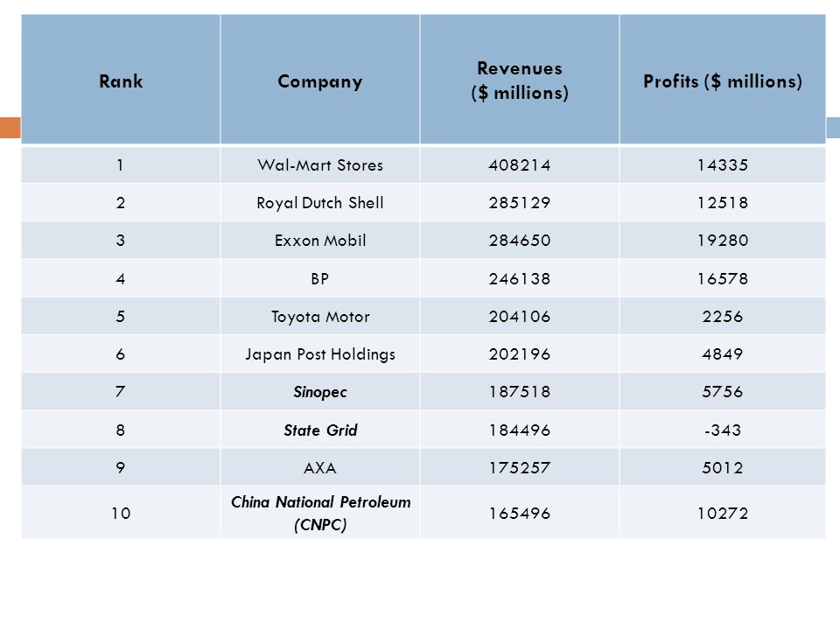Select the Profits ($ millions) header
Viewport: 840px width, 630px height.
pos(722,80)
